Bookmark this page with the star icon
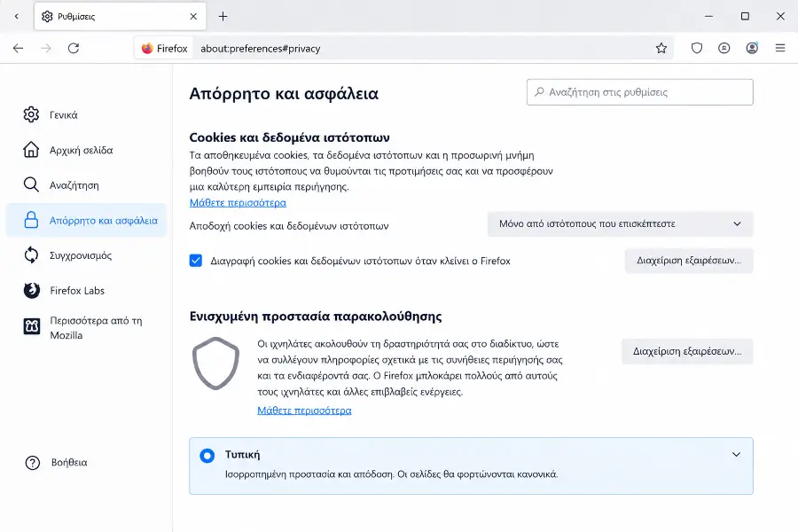The width and height of the screenshot is (798, 532). point(661,49)
